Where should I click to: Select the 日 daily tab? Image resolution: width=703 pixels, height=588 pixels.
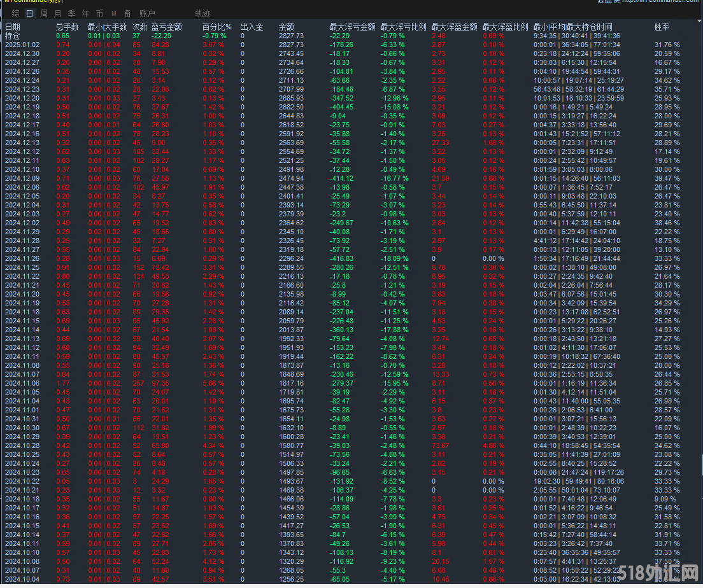(x=29, y=13)
